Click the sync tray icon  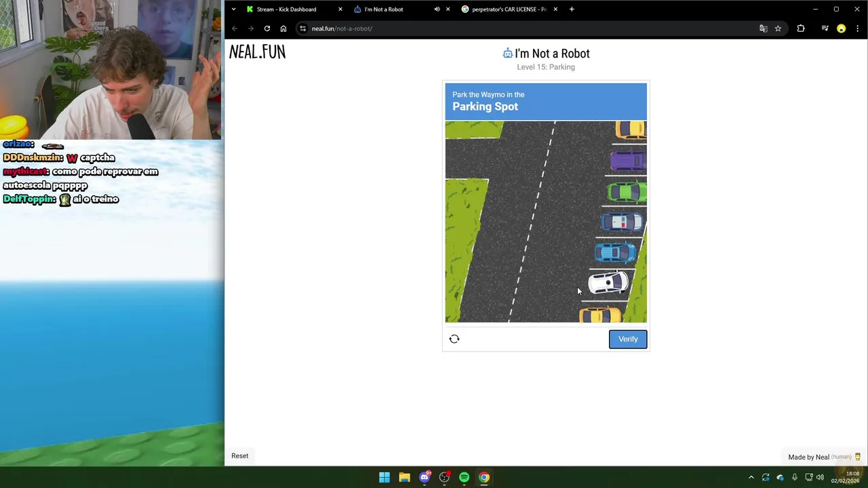766,477
